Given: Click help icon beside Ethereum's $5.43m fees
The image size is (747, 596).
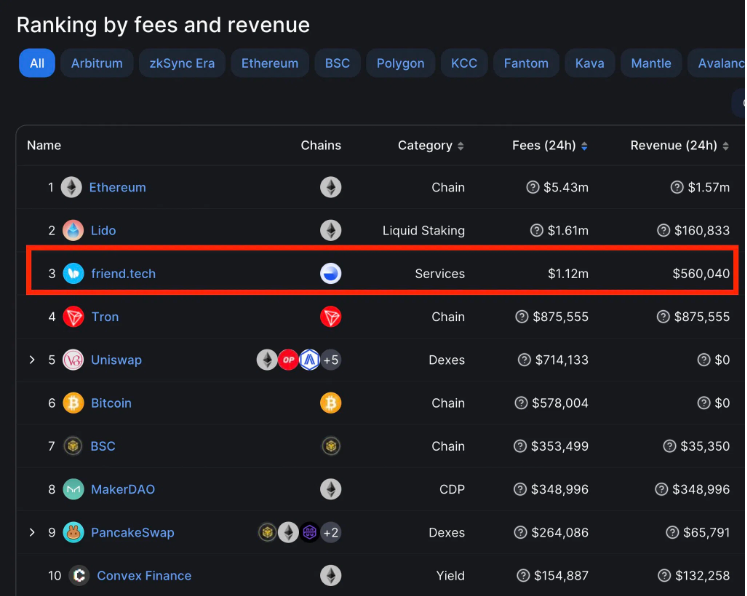Looking at the screenshot, I should point(534,187).
